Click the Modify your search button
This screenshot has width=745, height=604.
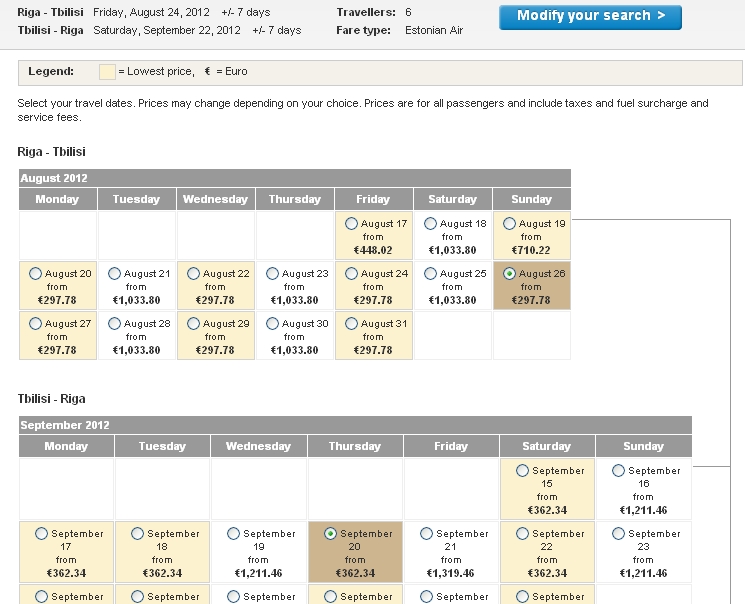pyautogui.click(x=590, y=17)
